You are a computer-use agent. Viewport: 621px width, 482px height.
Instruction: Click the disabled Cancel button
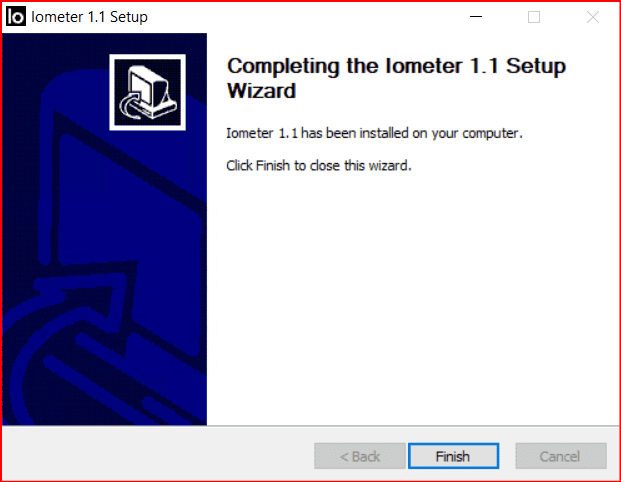(561, 456)
